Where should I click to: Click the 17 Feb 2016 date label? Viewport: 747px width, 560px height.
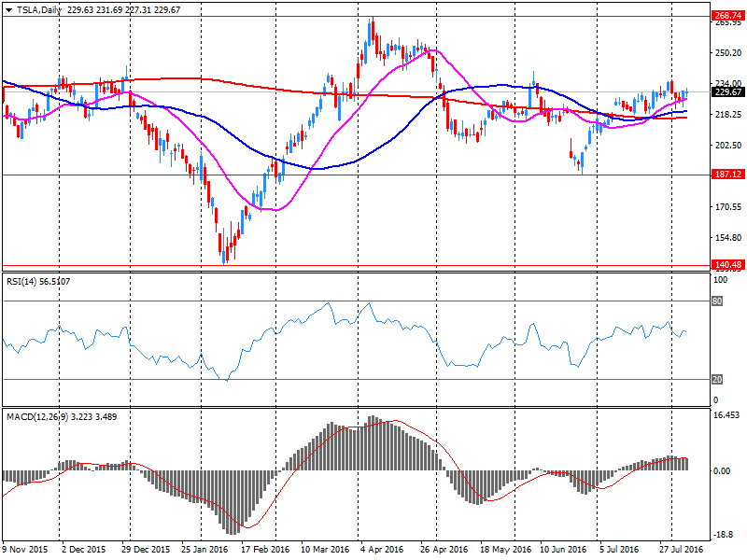pyautogui.click(x=265, y=549)
